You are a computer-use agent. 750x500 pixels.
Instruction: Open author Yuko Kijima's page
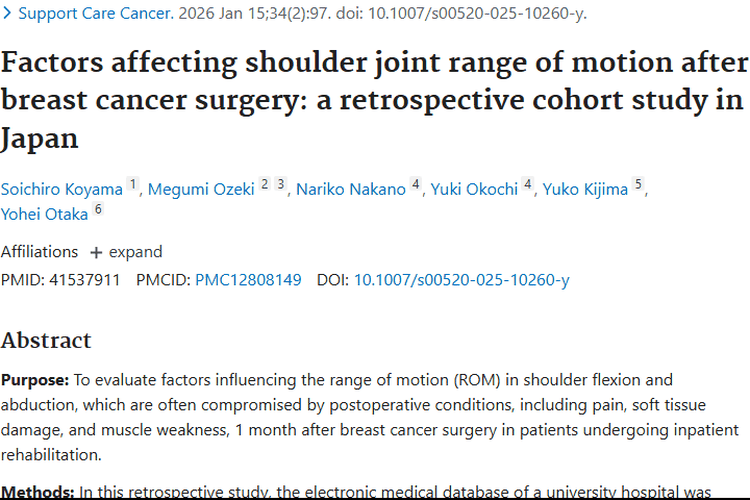pyautogui.click(x=585, y=189)
